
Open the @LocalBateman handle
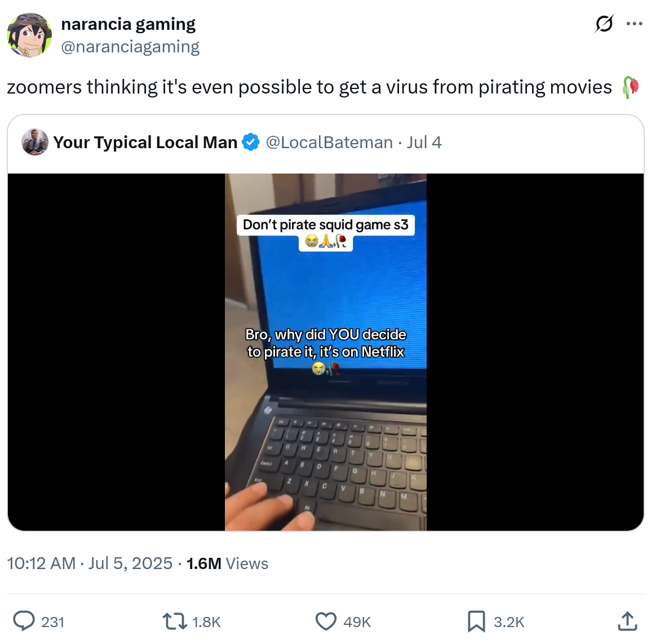329,143
